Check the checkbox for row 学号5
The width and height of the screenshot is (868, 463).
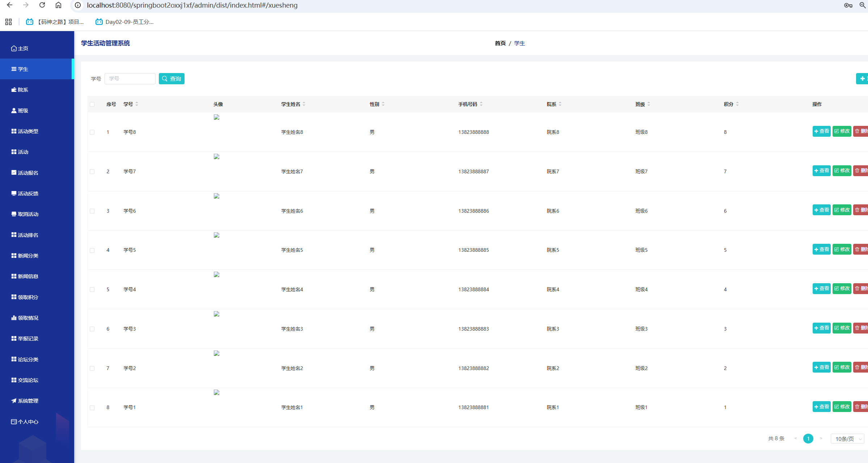click(92, 250)
